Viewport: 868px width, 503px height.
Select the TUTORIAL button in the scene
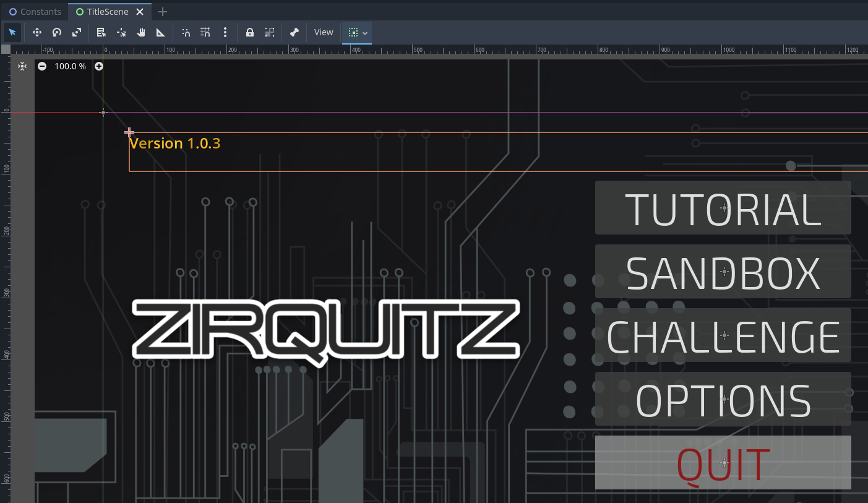723,208
